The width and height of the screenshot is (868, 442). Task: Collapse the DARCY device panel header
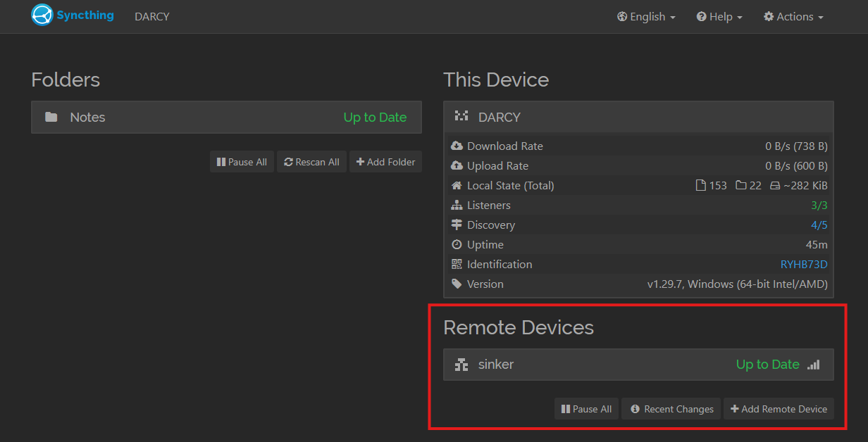click(638, 117)
